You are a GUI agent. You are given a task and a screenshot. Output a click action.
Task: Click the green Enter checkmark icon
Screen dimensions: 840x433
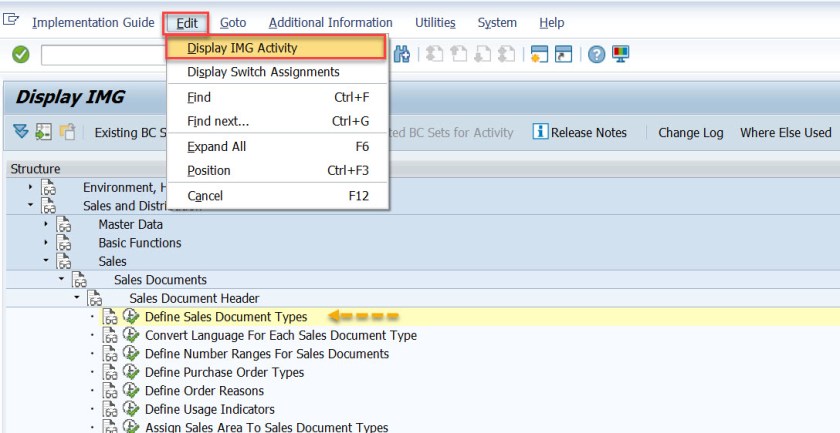click(20, 54)
